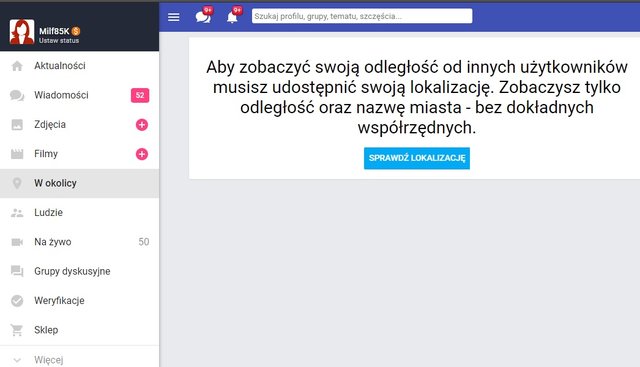
Task: Click 'Ustaw status' under the username
Action: pos(59,40)
